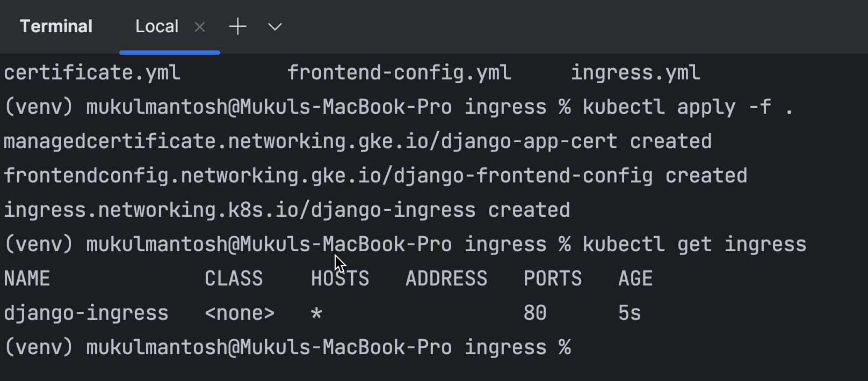Viewport: 868px width, 381px height.
Task: Click the certificate.yml filename in output
Action: point(92,72)
